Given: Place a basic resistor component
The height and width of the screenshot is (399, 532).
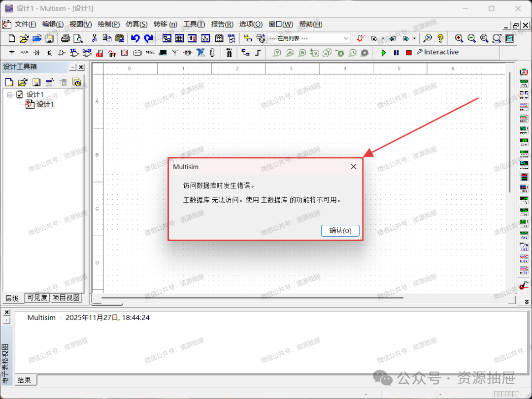Looking at the screenshot, I should pos(24,53).
